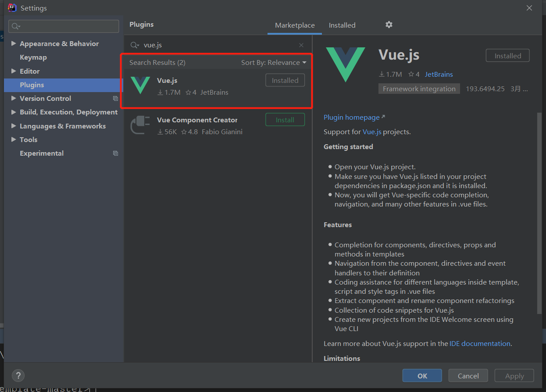Expand the Editor settings node
Screen dimensions: 546x392
pyautogui.click(x=14, y=71)
